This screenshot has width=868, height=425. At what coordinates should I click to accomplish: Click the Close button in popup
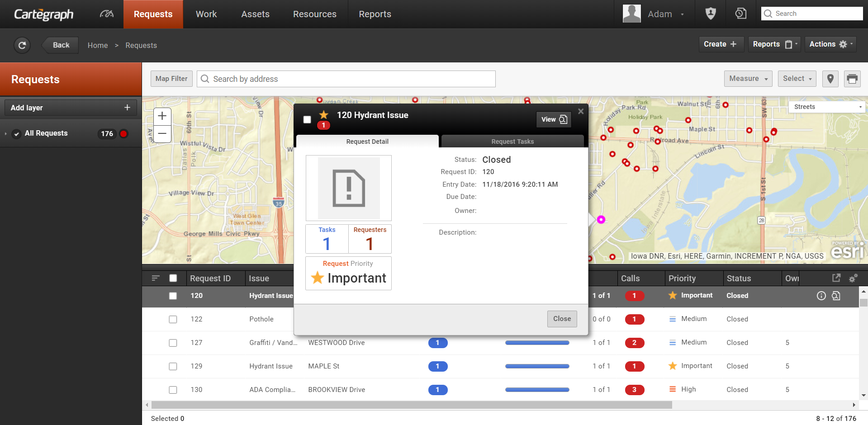click(562, 319)
